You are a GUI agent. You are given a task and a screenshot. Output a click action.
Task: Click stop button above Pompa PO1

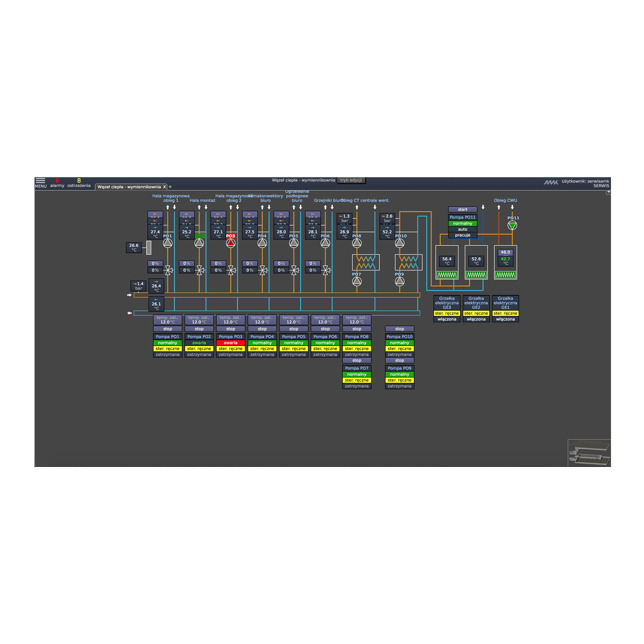pyautogui.click(x=167, y=329)
